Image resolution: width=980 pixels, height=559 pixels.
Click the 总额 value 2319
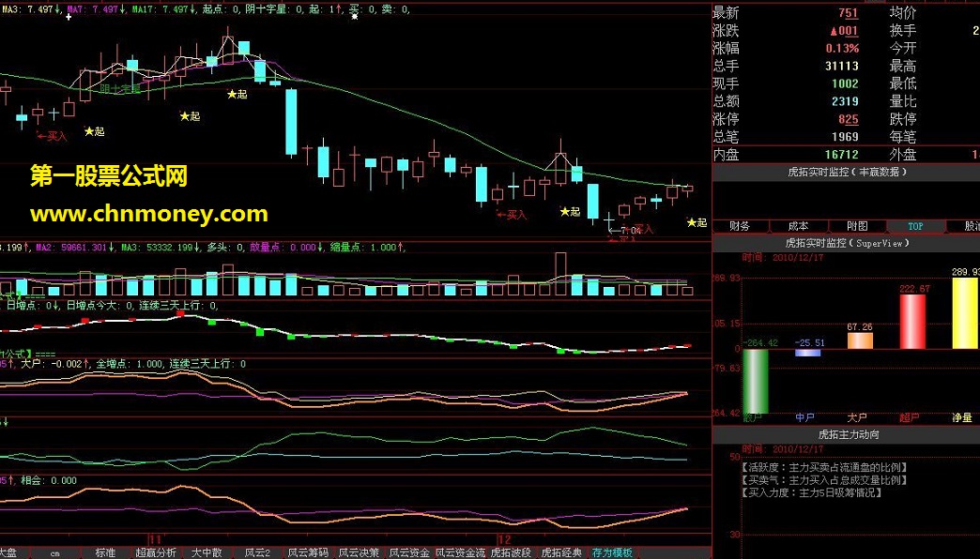(x=845, y=101)
